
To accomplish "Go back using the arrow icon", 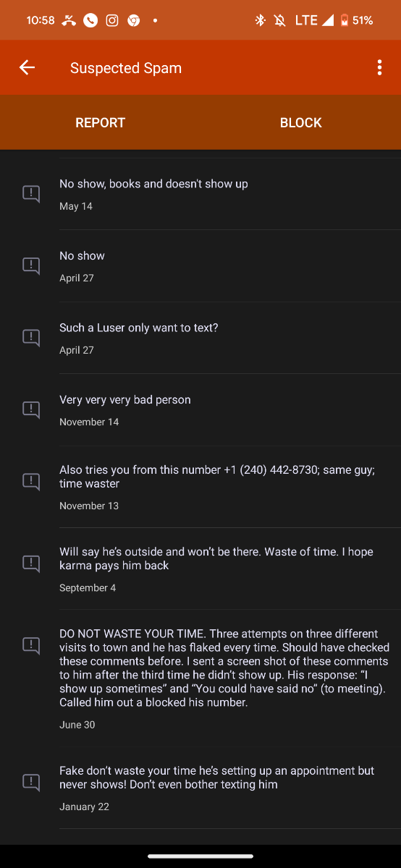I will click(27, 67).
